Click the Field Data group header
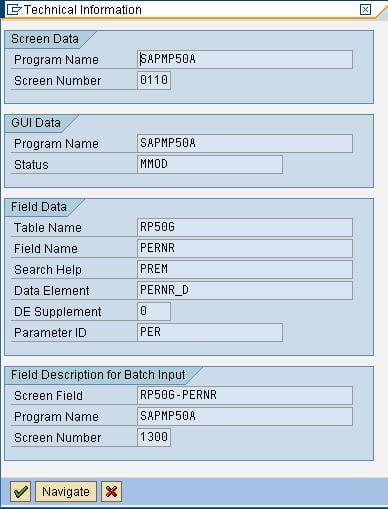The image size is (388, 509). pos(39,207)
